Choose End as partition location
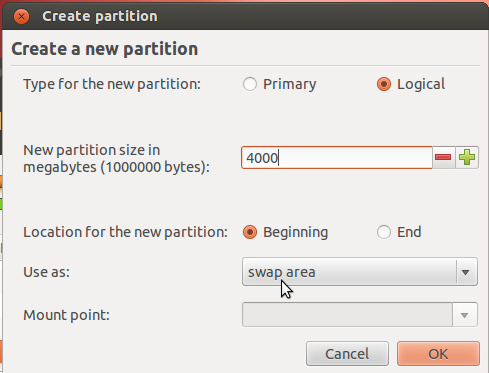 point(399,232)
